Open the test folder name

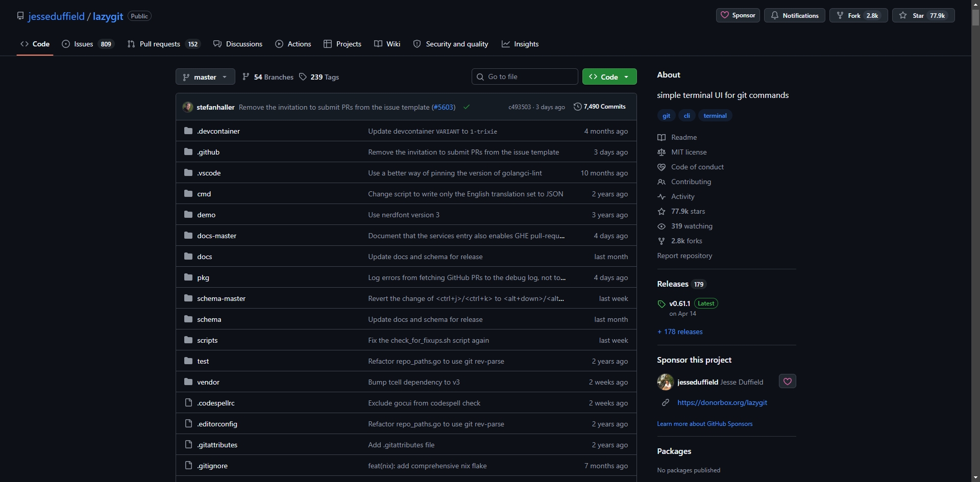pos(203,362)
